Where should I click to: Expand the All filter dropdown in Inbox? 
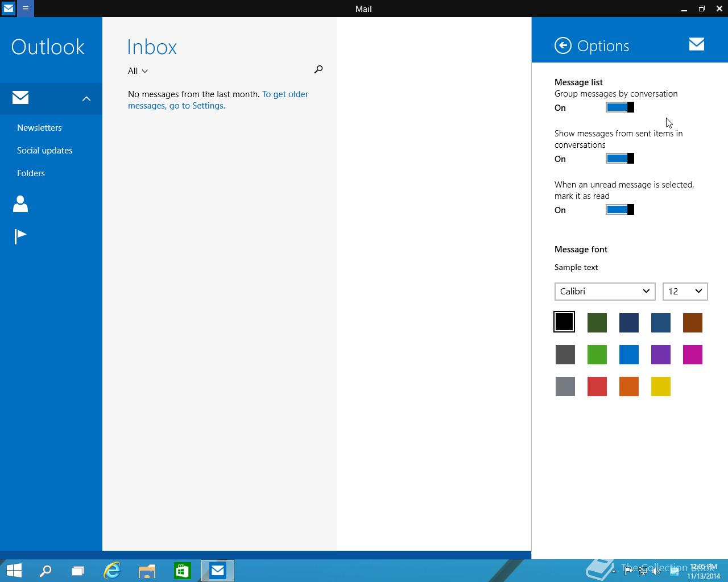(138, 71)
